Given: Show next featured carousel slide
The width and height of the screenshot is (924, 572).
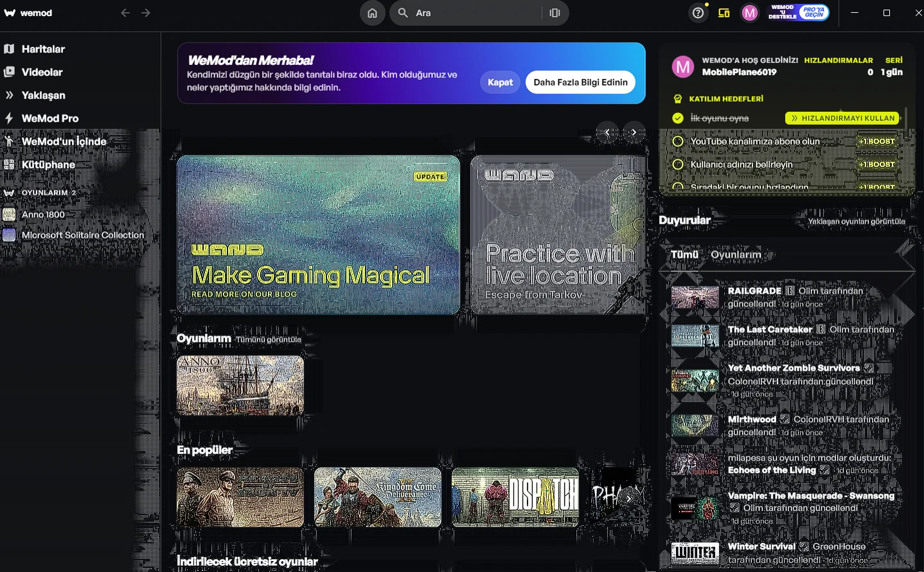Looking at the screenshot, I should point(634,132).
